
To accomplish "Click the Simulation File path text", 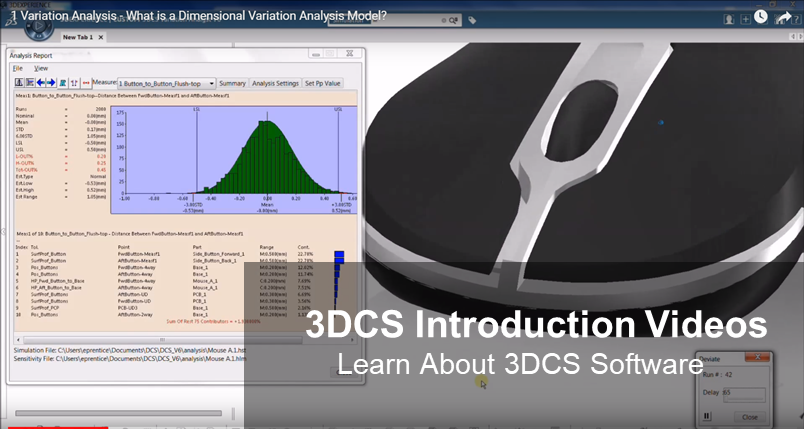I will 130,350.
